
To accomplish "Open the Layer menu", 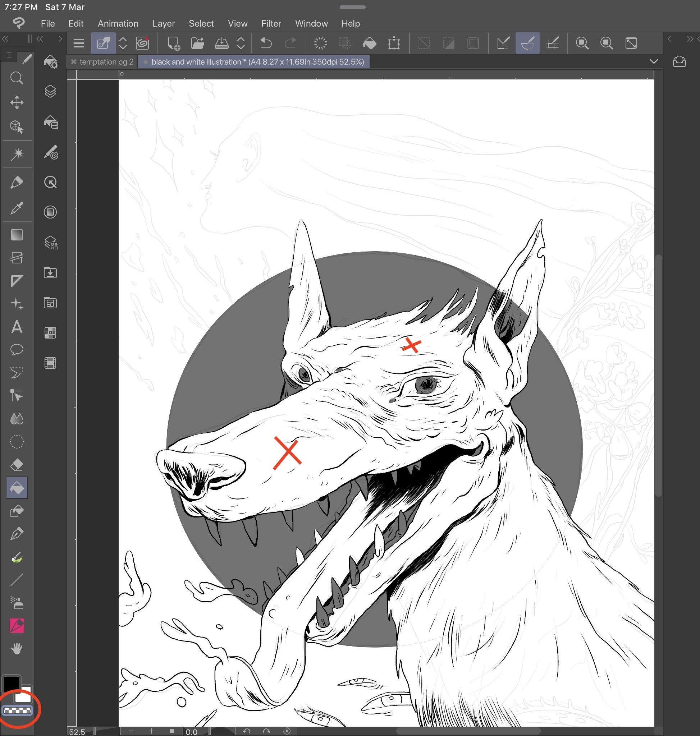I will [164, 23].
